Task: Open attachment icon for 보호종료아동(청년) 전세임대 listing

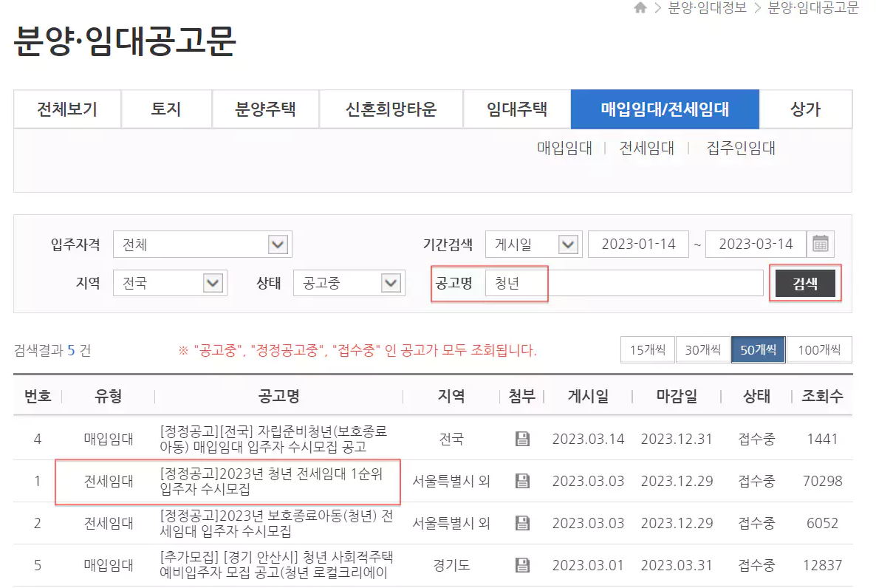Action: (523, 523)
